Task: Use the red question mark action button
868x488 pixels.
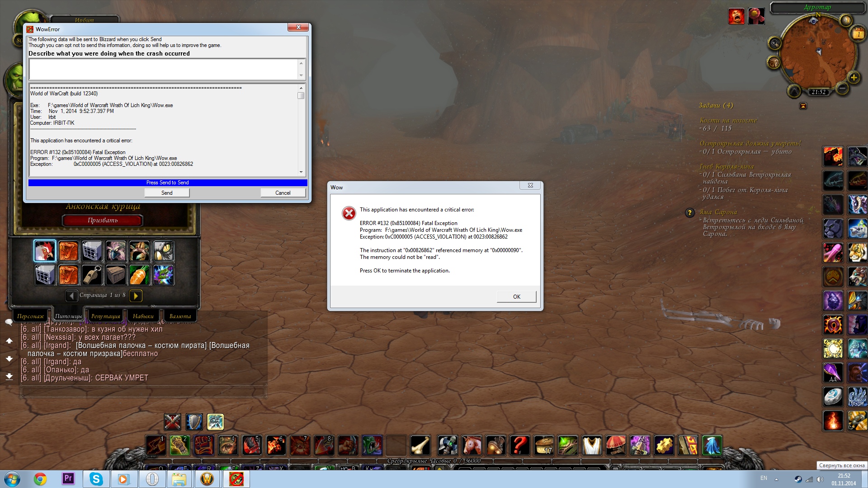Action: coord(519,446)
